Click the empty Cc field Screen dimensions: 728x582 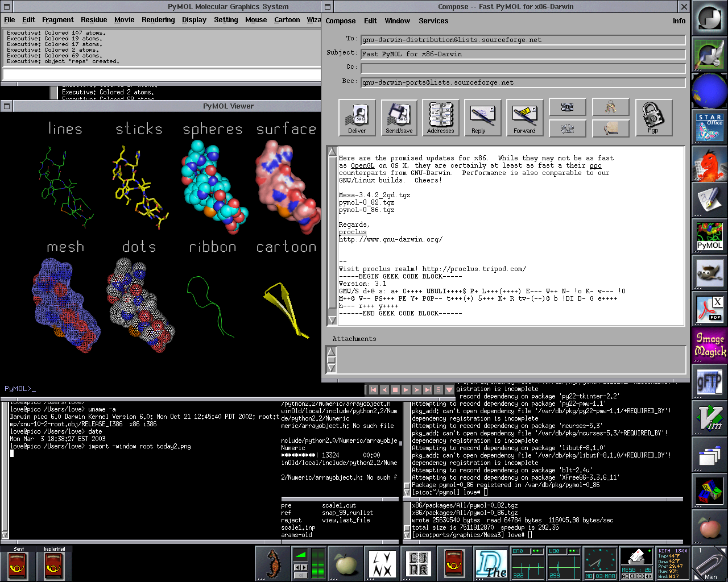[x=523, y=68]
